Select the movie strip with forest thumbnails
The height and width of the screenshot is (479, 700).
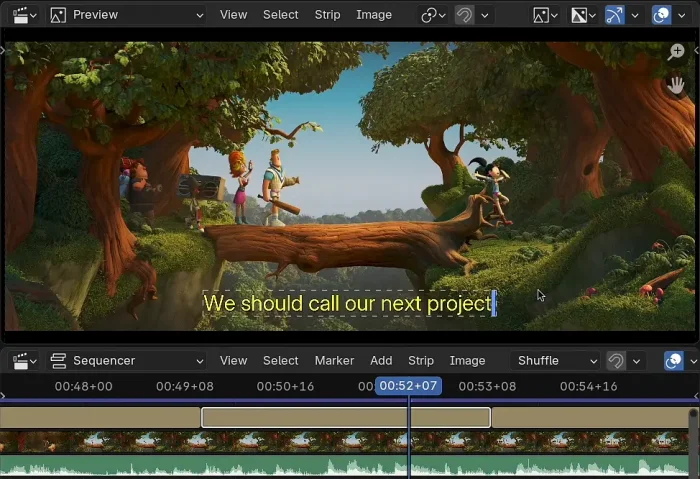point(344,442)
